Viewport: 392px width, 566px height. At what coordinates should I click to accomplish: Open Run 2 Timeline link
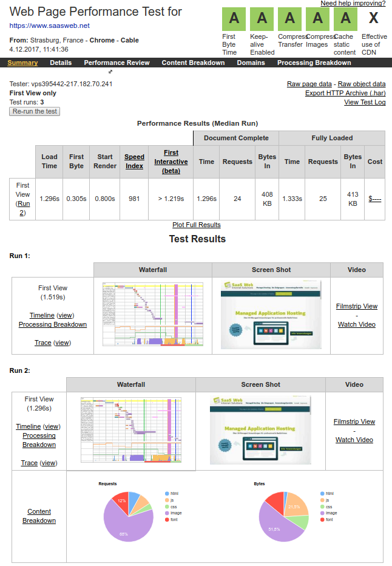[x=29, y=426]
